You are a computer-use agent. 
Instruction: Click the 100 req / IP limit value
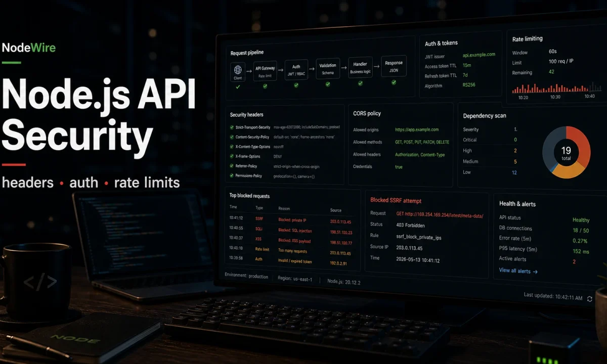click(561, 62)
